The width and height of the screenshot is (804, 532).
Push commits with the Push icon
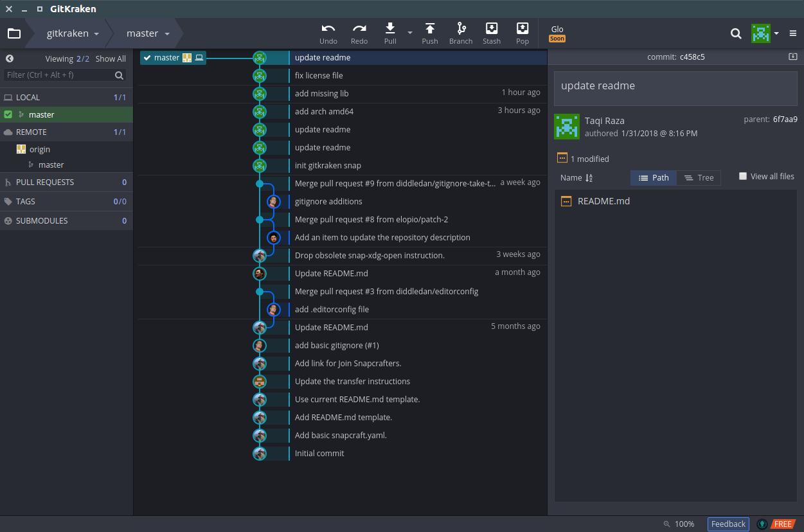coord(430,28)
